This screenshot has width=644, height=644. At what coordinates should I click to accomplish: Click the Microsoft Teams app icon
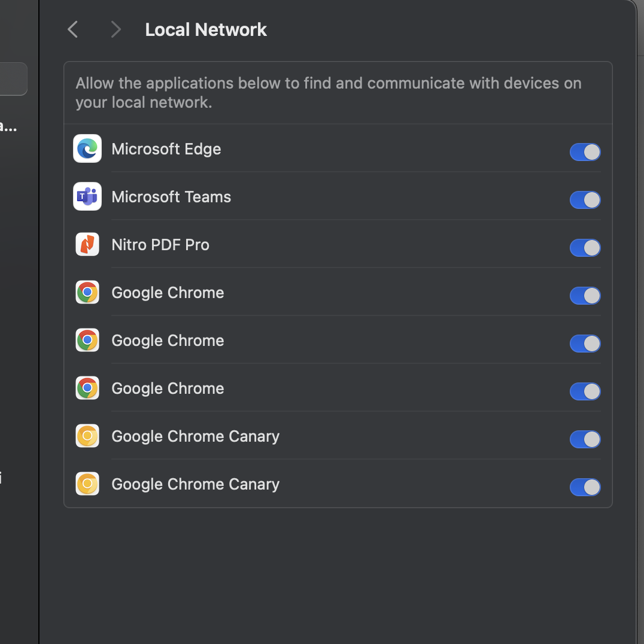point(87,196)
